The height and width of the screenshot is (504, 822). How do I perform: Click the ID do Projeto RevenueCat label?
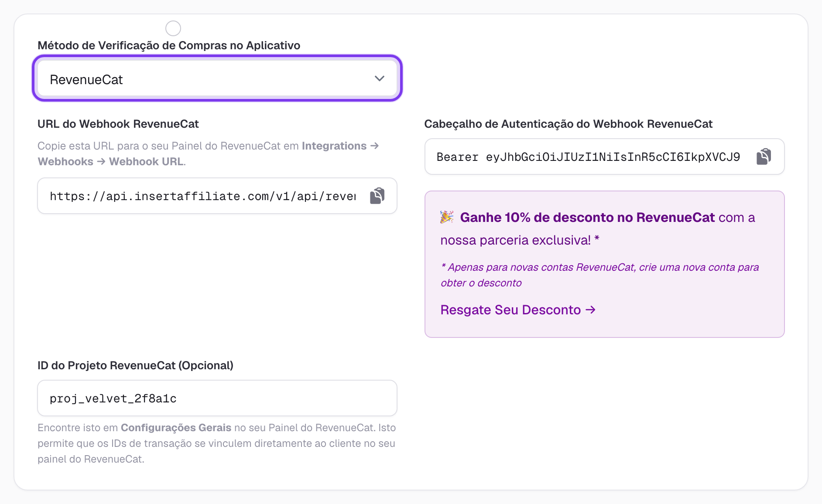click(x=135, y=365)
